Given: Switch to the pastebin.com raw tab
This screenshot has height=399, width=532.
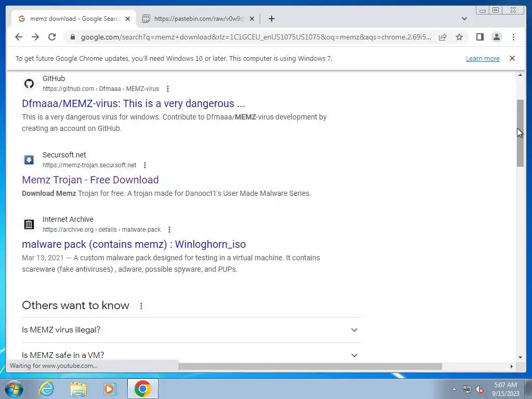Looking at the screenshot, I should 198,19.
